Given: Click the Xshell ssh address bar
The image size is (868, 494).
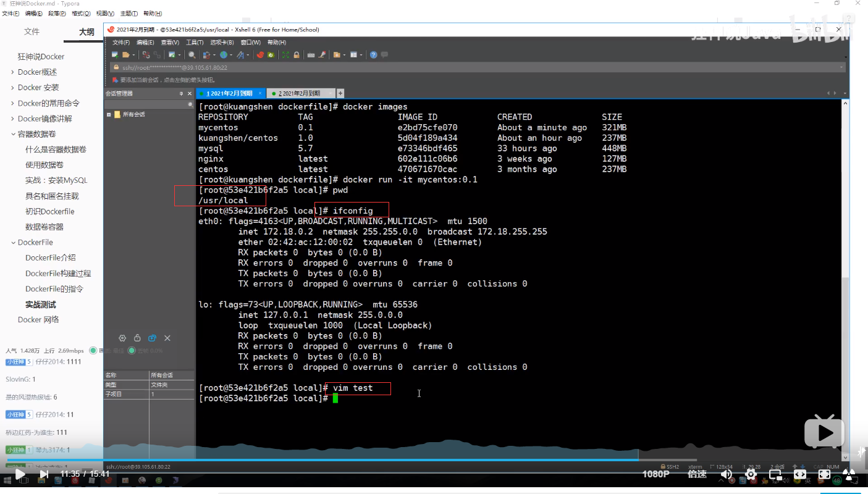Looking at the screenshot, I should pos(478,67).
